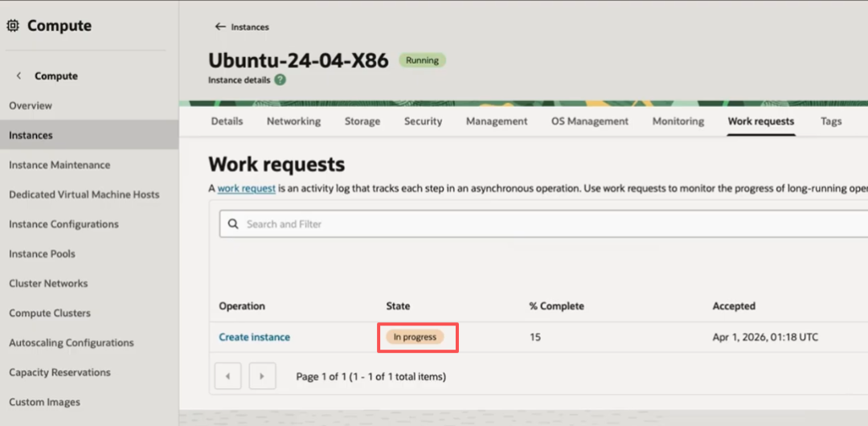Click the State column header

(x=398, y=305)
